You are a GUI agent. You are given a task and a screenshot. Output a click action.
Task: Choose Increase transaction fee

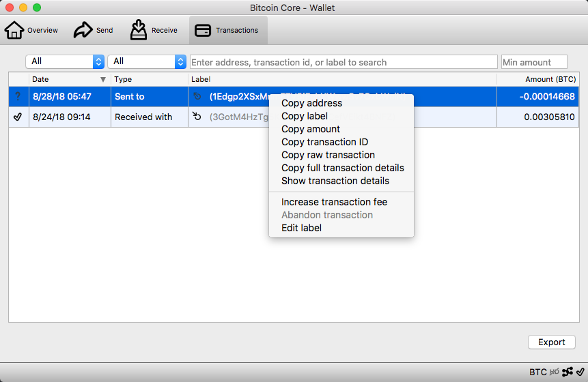click(334, 202)
